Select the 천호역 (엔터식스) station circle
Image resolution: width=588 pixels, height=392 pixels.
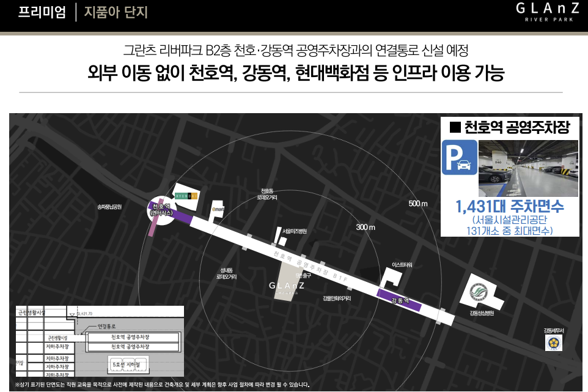[x=161, y=210]
